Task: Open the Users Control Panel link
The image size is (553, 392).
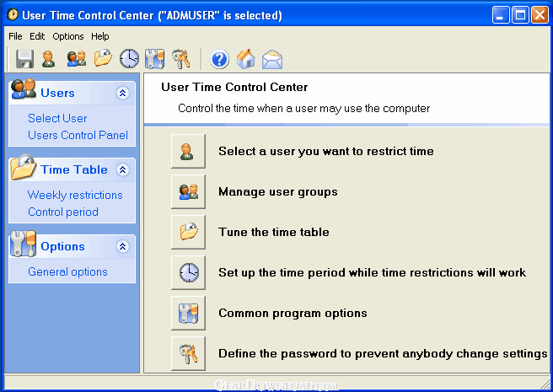Action: (78, 135)
